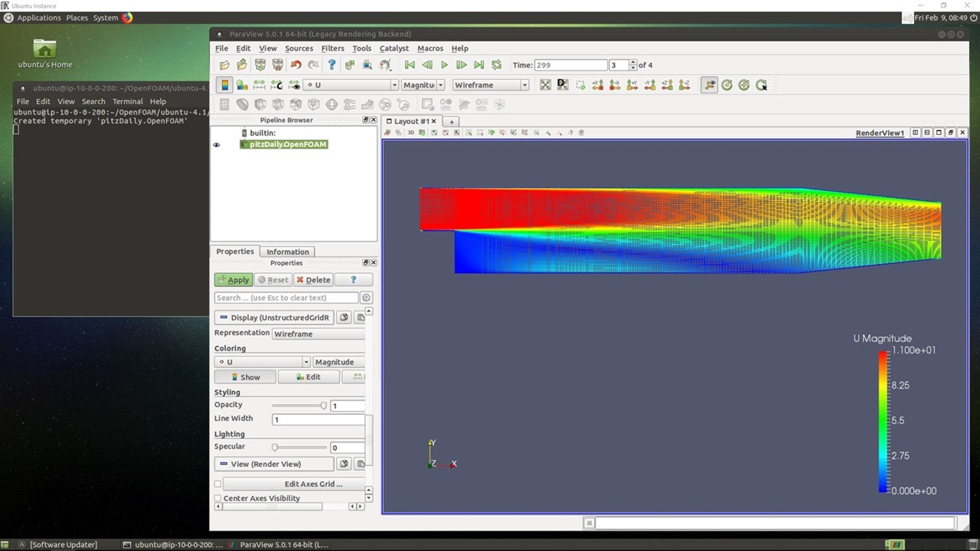Click Rescale to data range icon
Image resolution: width=980 pixels, height=551 pixels.
point(259,85)
